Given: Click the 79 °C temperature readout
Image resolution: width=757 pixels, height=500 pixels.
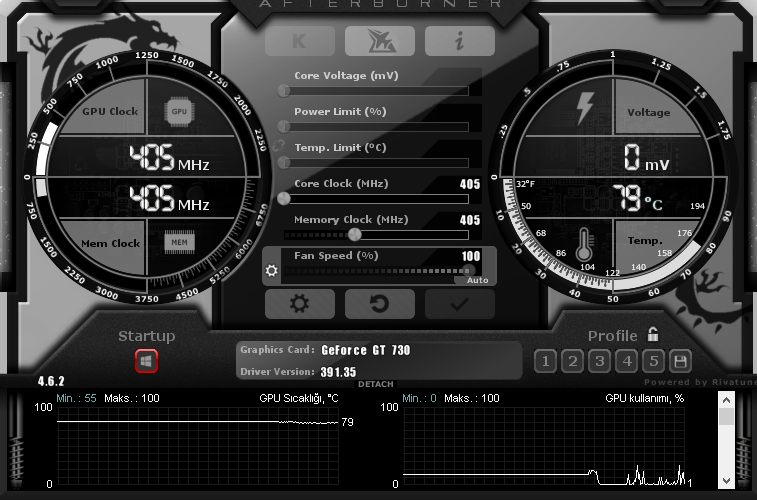Looking at the screenshot, I should click(x=638, y=198).
